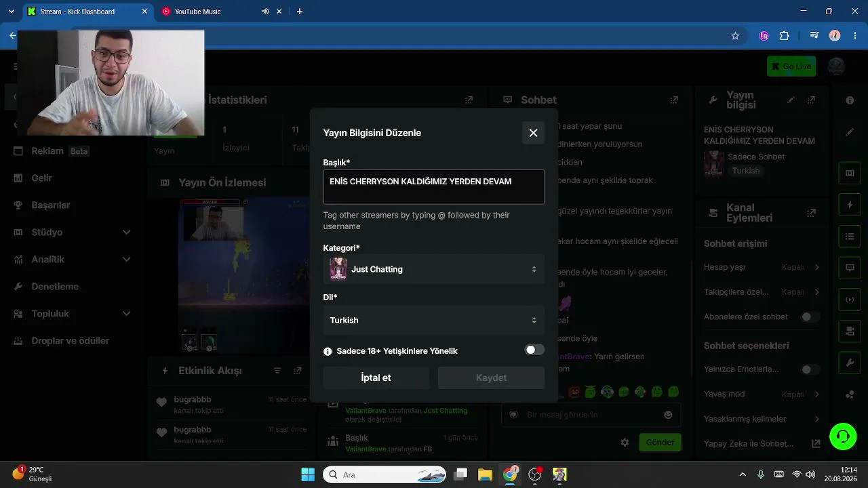Viewport: 868px width, 488px height.
Task: Click the Başlık title text field
Action: point(433,186)
